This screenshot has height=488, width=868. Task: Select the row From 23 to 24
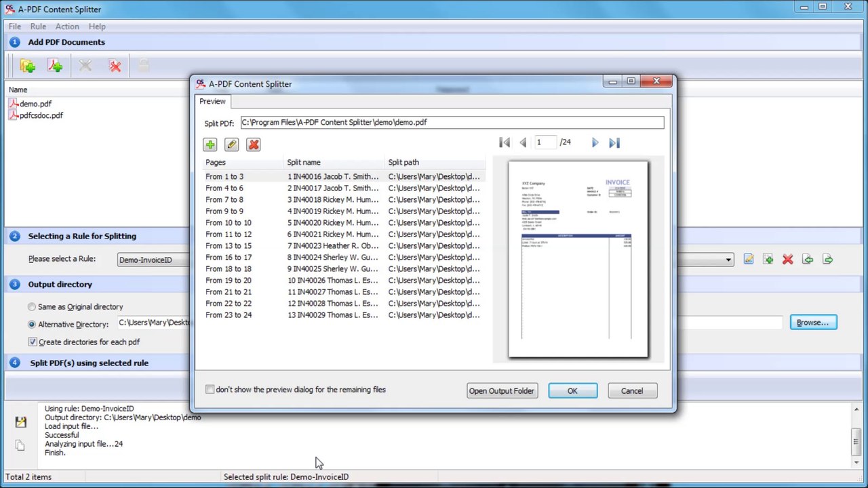click(x=344, y=314)
